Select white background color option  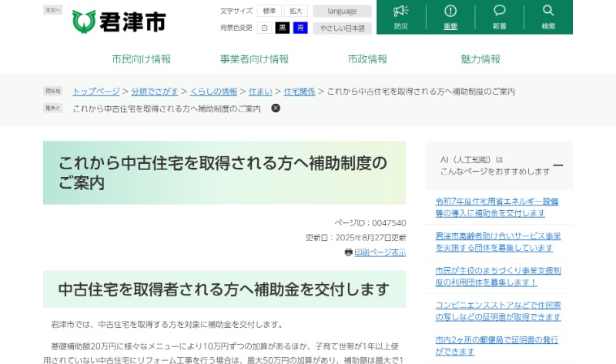(x=264, y=28)
